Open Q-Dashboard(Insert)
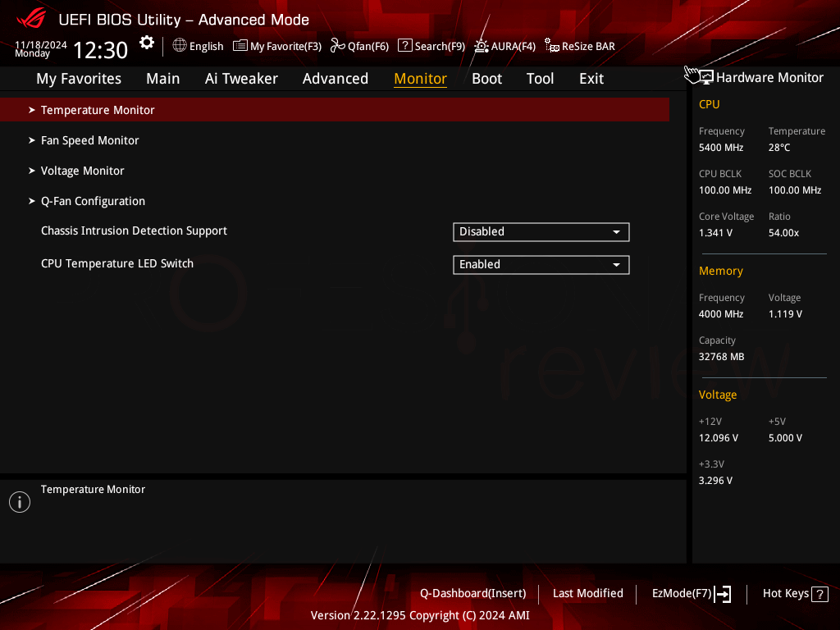 tap(473, 594)
